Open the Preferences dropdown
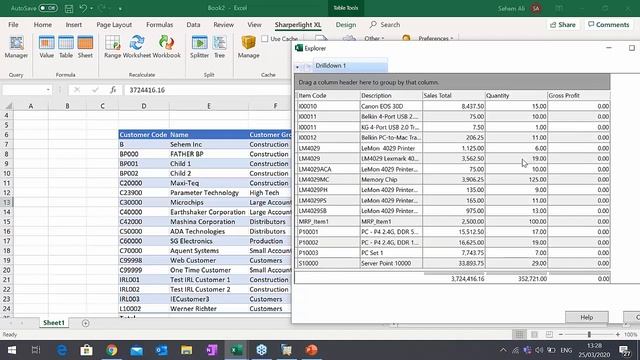The image size is (640, 360). [436, 38]
